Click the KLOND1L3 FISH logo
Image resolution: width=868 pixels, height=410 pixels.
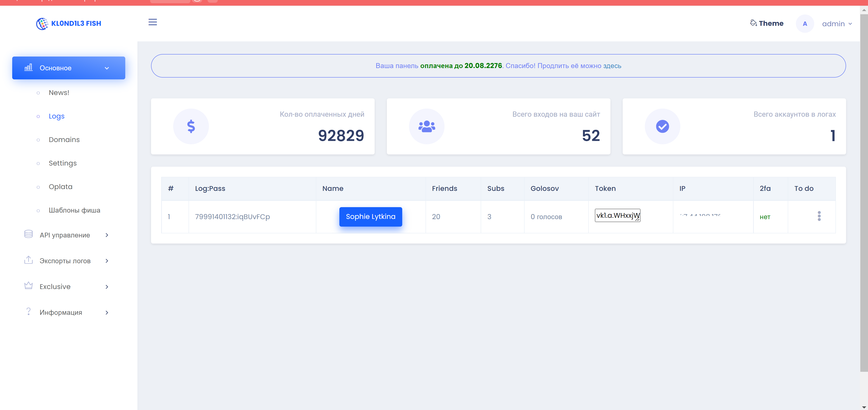pos(69,24)
